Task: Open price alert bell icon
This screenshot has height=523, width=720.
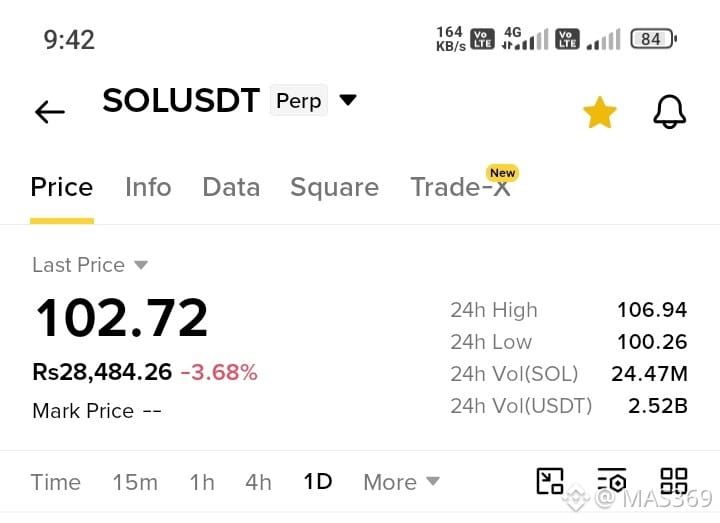Action: (x=669, y=112)
